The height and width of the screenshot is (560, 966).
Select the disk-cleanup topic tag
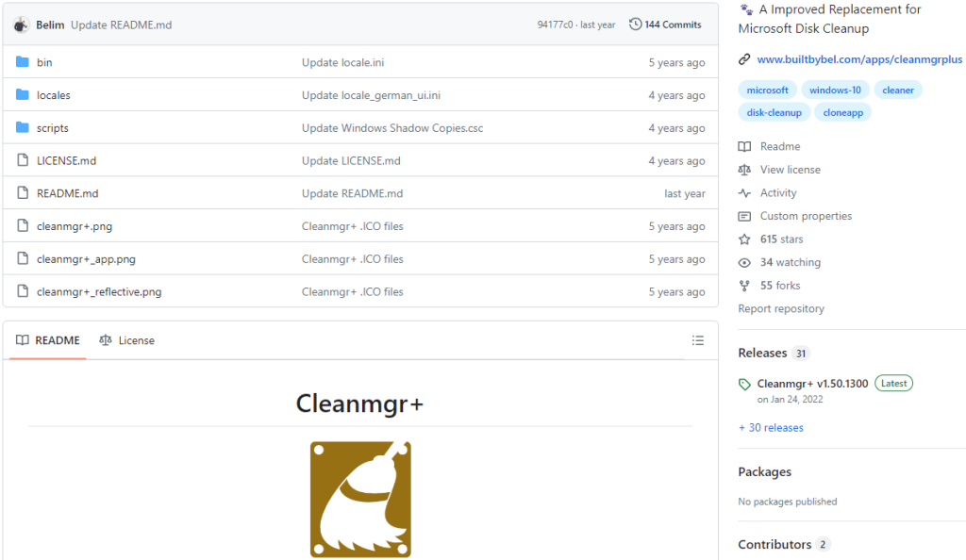(x=774, y=112)
